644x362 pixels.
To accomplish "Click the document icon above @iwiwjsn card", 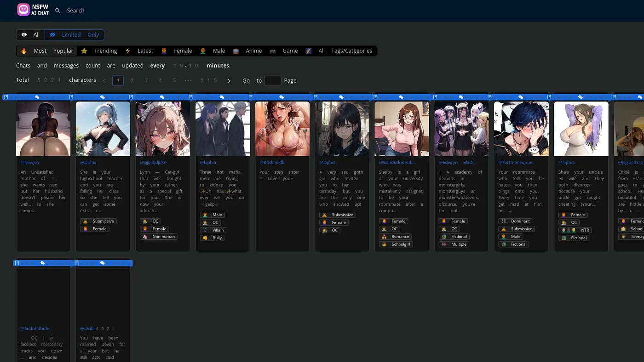I will [6, 97].
